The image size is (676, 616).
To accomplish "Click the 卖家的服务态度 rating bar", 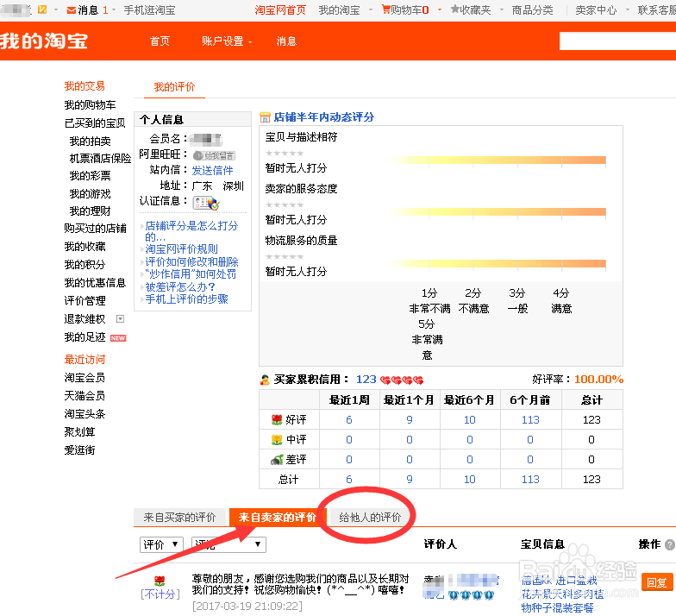I will (496, 212).
